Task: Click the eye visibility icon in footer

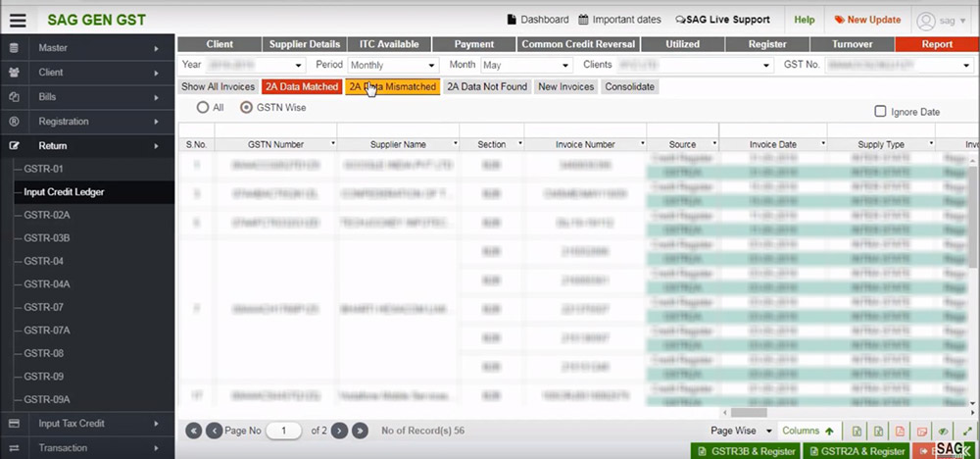Action: (943, 431)
